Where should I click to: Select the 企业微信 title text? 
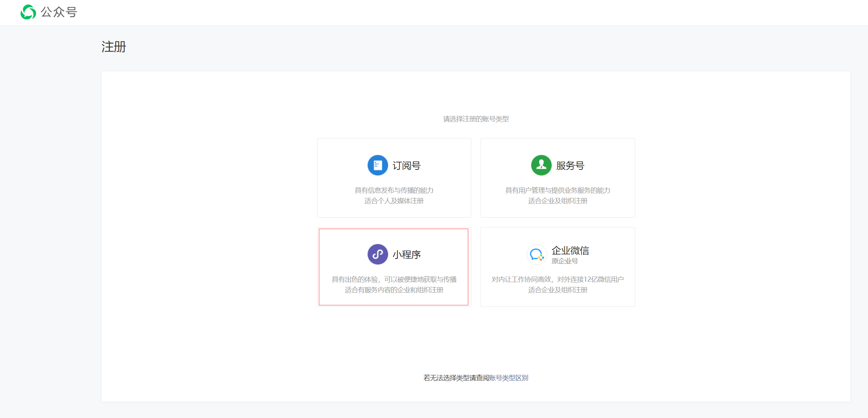coord(570,250)
